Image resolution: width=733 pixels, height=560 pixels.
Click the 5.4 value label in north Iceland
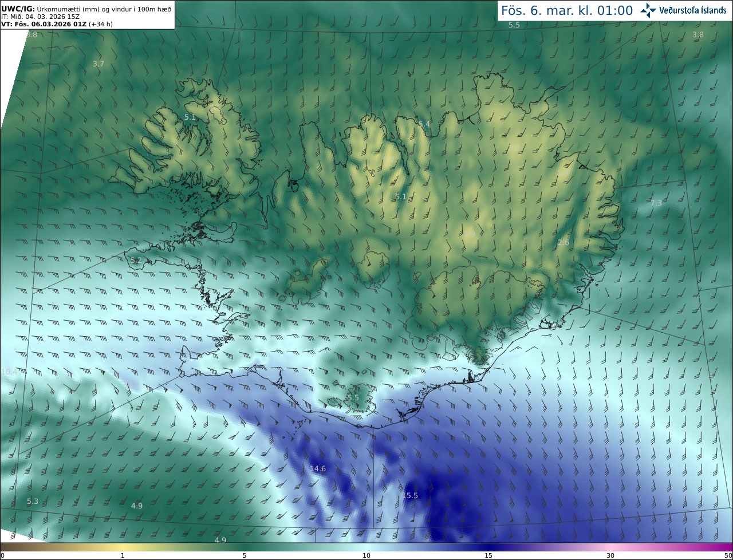point(424,124)
